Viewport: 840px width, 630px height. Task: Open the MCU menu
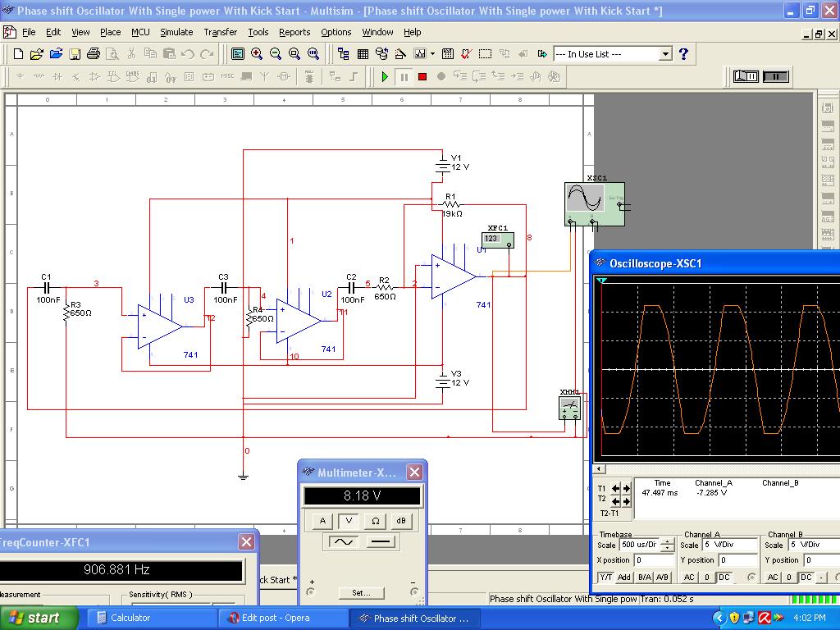point(140,32)
